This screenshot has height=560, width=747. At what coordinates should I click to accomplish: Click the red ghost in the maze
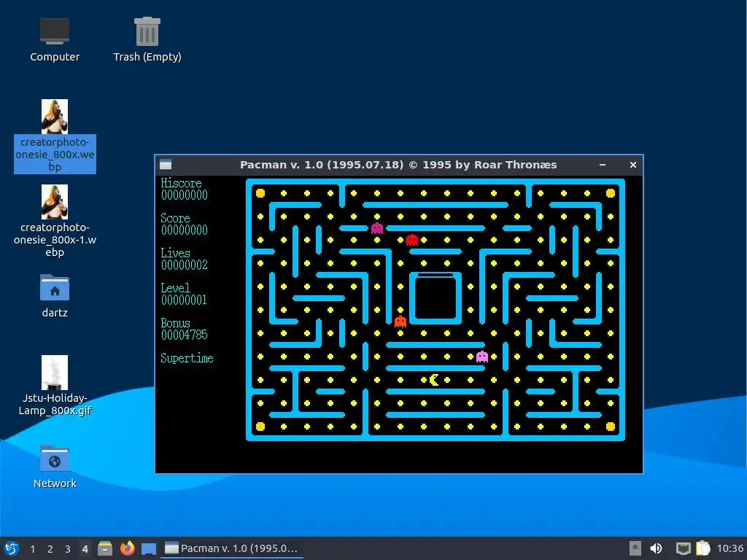coord(412,239)
